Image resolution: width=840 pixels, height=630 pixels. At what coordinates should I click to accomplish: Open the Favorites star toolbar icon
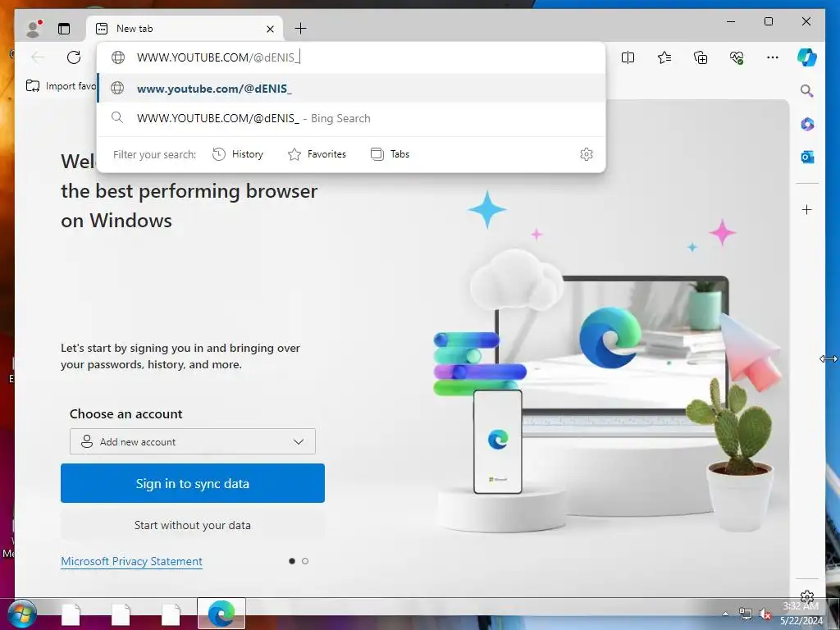coord(664,57)
